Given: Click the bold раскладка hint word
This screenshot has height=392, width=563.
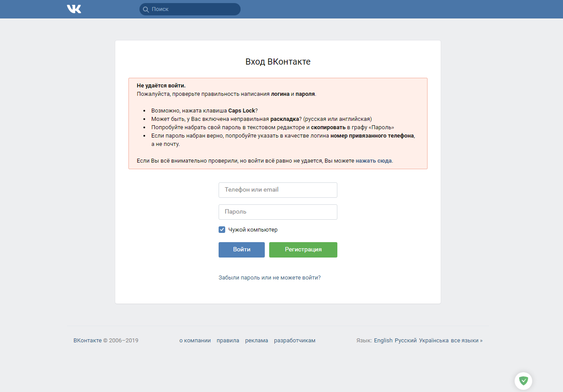Looking at the screenshot, I should pyautogui.click(x=285, y=119).
